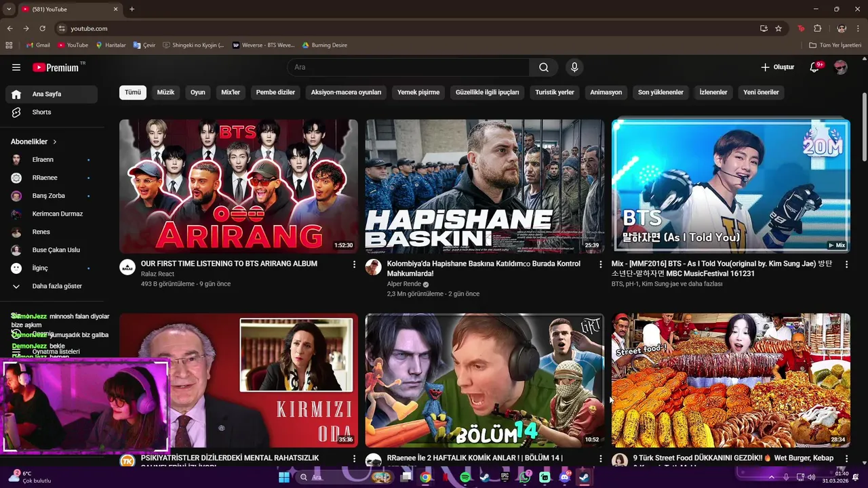
Task: Open the tab search dropdown arrow
Action: [x=9, y=9]
